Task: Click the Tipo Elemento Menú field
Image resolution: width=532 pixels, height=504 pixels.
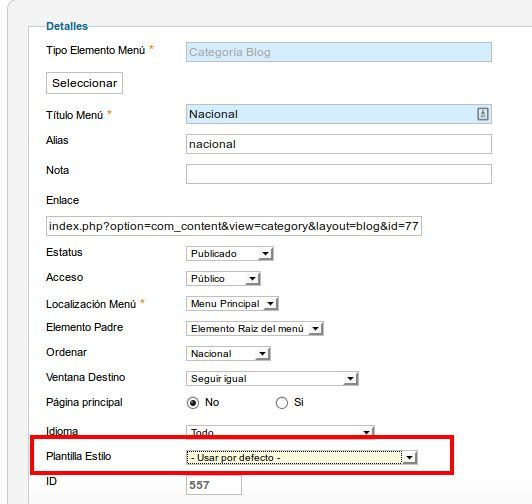Action: coord(339,52)
